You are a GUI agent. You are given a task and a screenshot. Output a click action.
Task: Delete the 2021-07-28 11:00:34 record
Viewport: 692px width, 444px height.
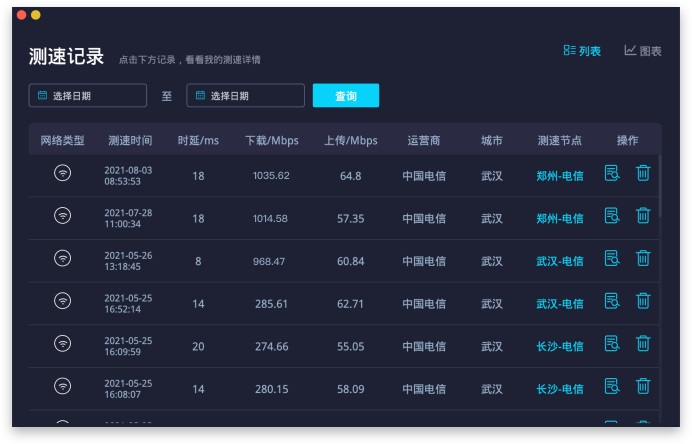click(x=643, y=216)
